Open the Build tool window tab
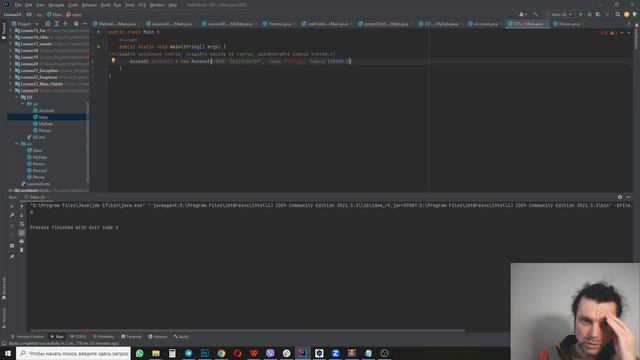Viewport: 640px width, 360px height. 181,337
